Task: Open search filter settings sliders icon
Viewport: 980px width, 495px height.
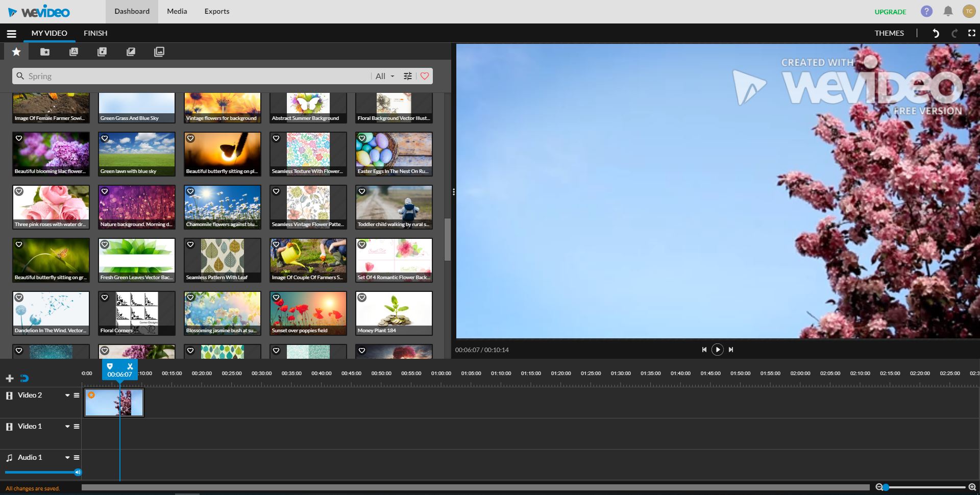Action: pos(407,76)
